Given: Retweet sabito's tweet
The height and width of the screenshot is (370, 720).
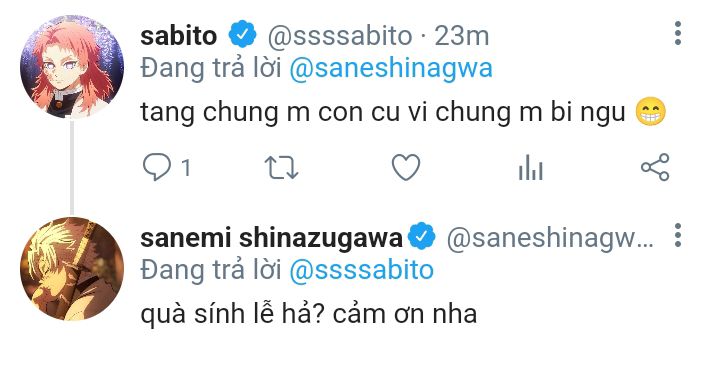Looking at the screenshot, I should coord(281,168).
